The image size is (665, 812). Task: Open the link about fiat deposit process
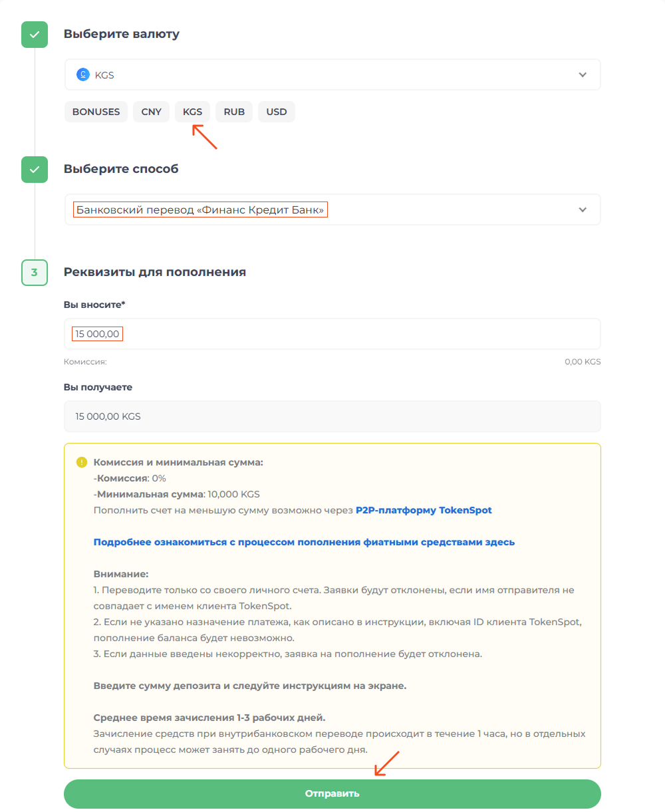304,542
